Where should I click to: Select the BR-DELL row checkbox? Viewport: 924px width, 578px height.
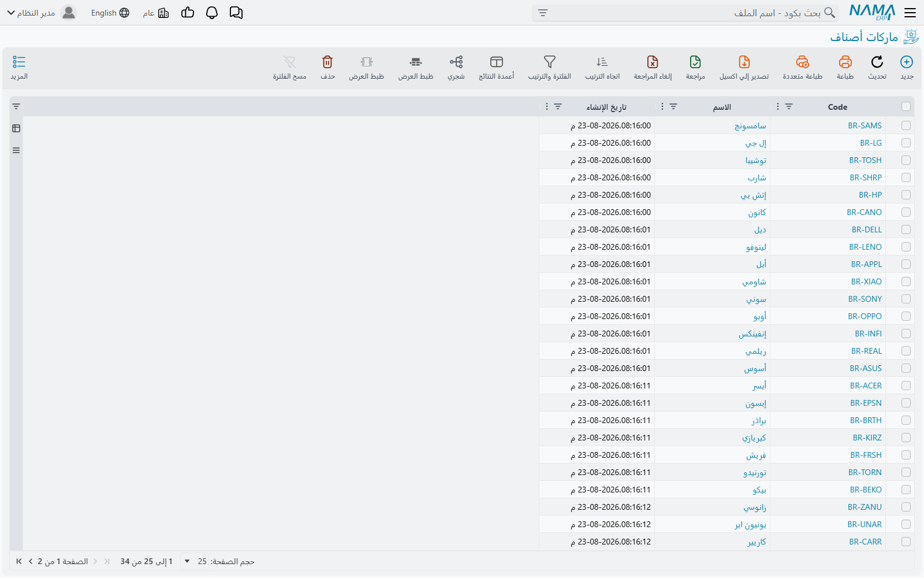(x=906, y=229)
